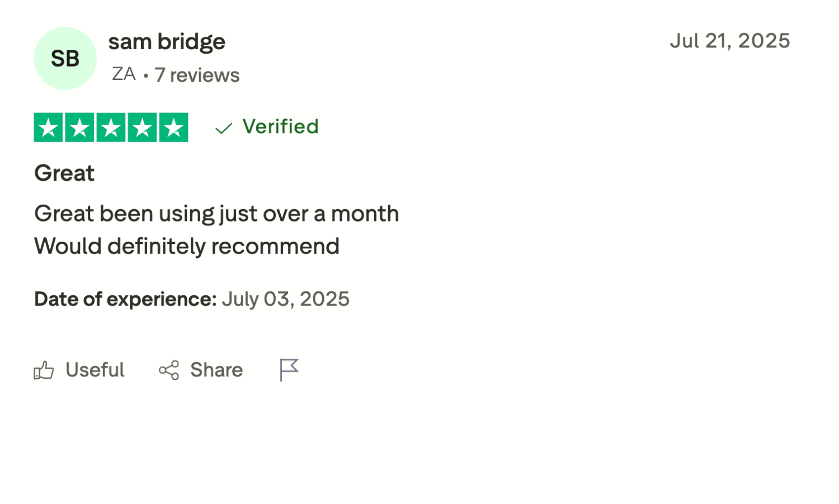839x504 pixels.
Task: Click the fourth green star
Action: point(142,128)
